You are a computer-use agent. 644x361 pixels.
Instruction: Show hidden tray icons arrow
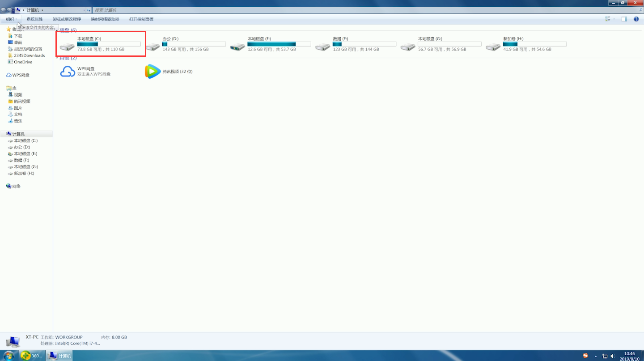pos(596,356)
